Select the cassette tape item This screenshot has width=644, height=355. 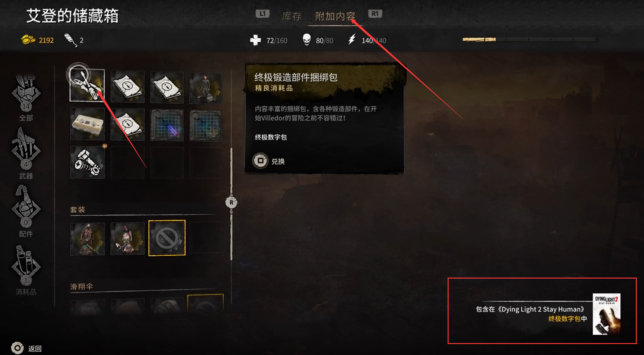(87, 124)
